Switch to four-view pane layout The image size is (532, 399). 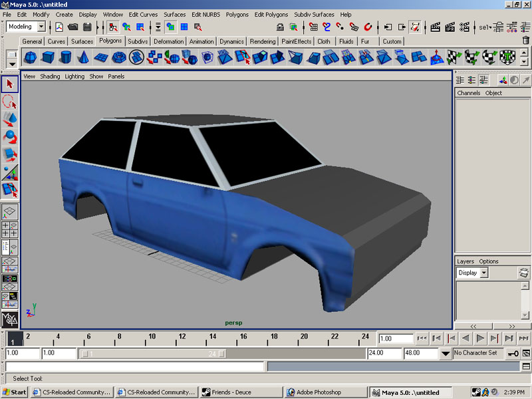(x=10, y=230)
